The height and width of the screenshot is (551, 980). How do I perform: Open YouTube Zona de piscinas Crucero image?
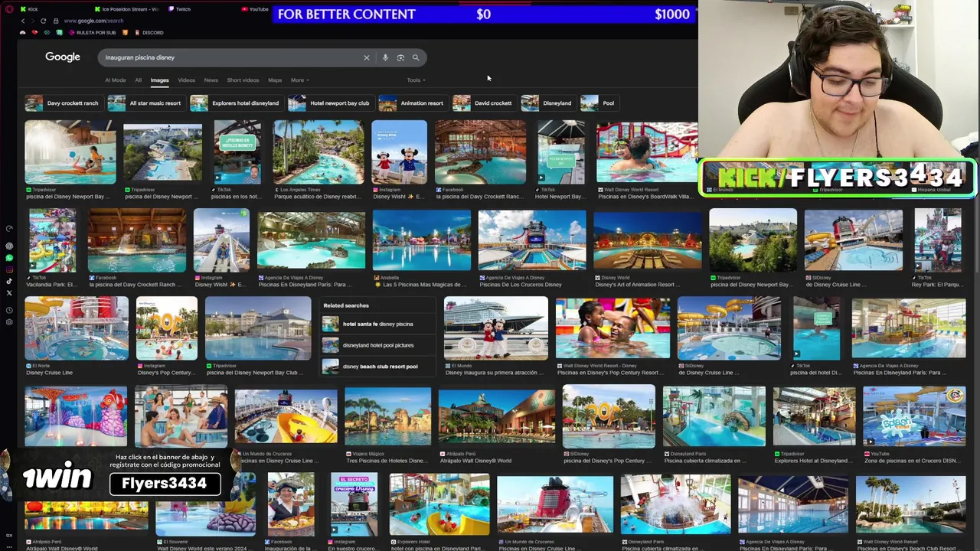[914, 418]
